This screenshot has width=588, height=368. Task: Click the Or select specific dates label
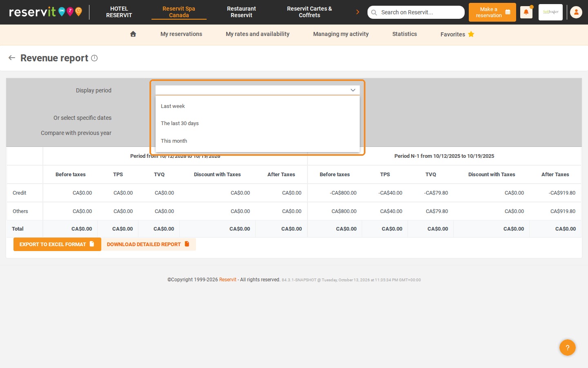[82, 118]
